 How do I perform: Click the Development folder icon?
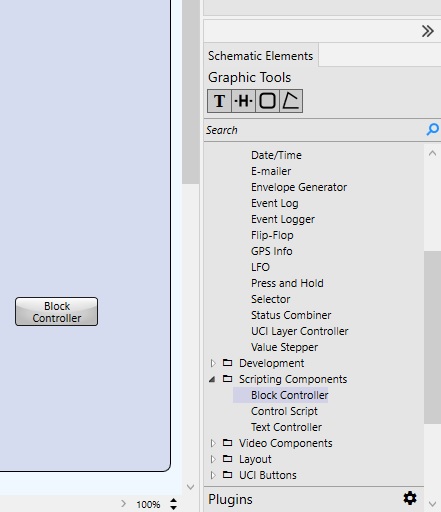coord(227,362)
